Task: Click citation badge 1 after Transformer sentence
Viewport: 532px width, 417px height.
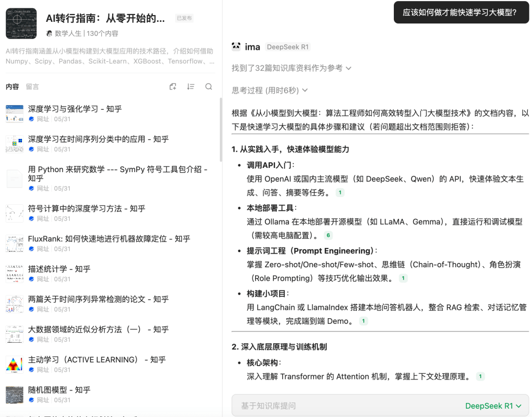Action: click(x=480, y=376)
